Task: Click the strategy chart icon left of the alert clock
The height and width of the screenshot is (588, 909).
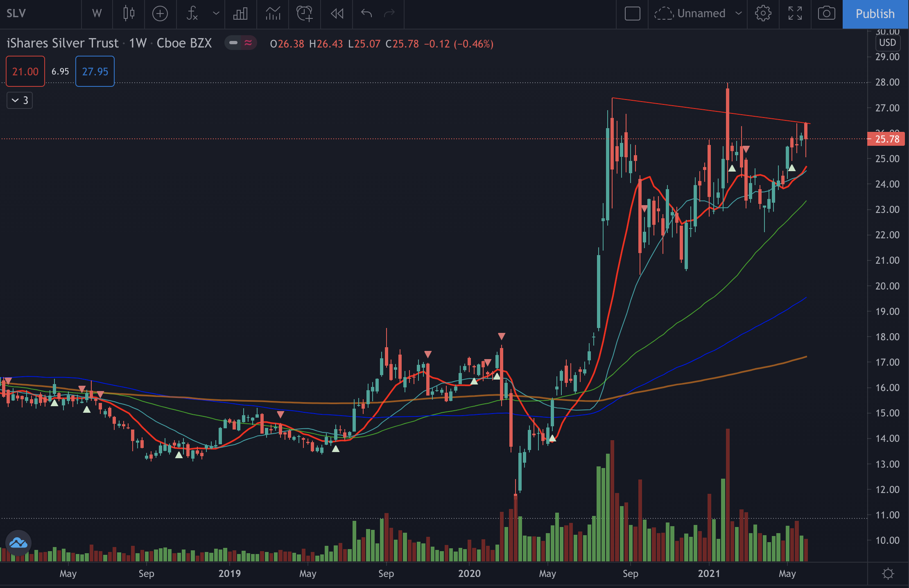Action: point(273,14)
